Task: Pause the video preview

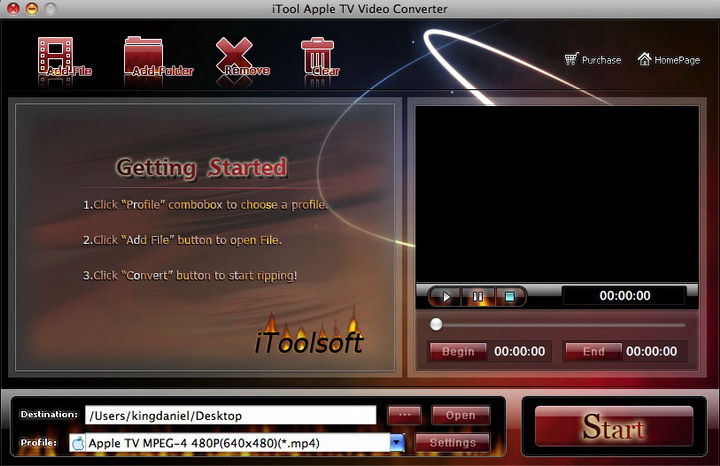Action: (x=478, y=297)
